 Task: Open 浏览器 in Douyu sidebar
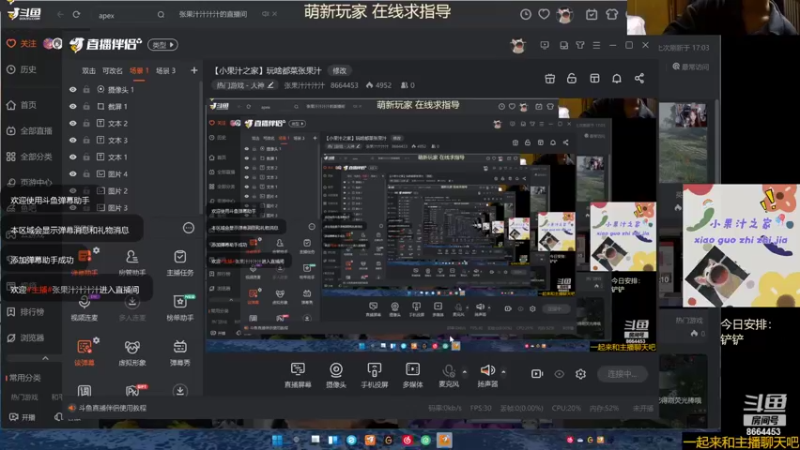(26, 338)
